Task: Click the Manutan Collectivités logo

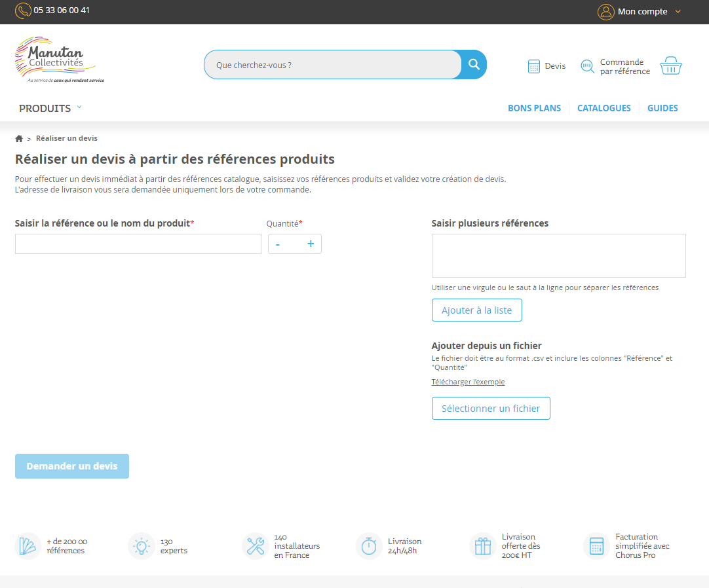Action: click(58, 60)
